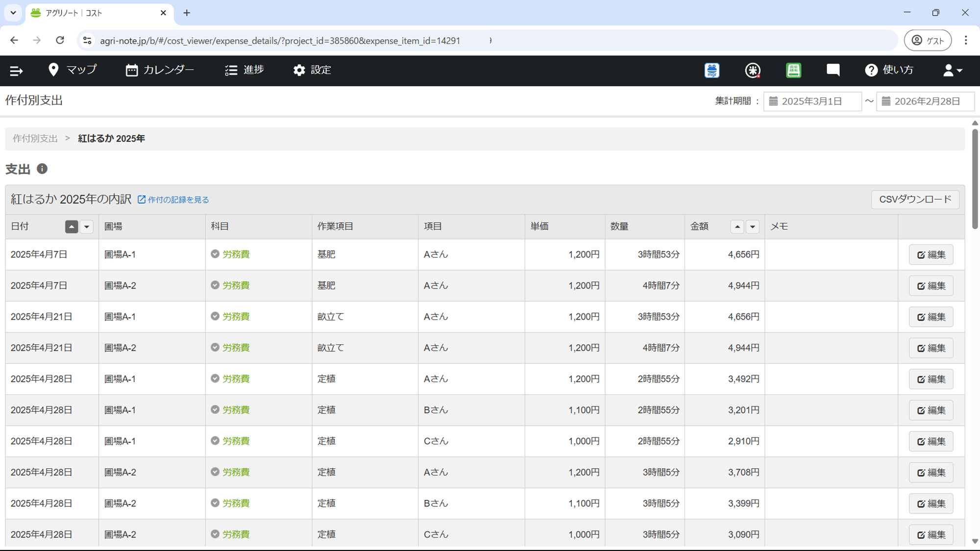This screenshot has width=980, height=551.
Task: Sort 日付 column descending
Action: point(87,227)
